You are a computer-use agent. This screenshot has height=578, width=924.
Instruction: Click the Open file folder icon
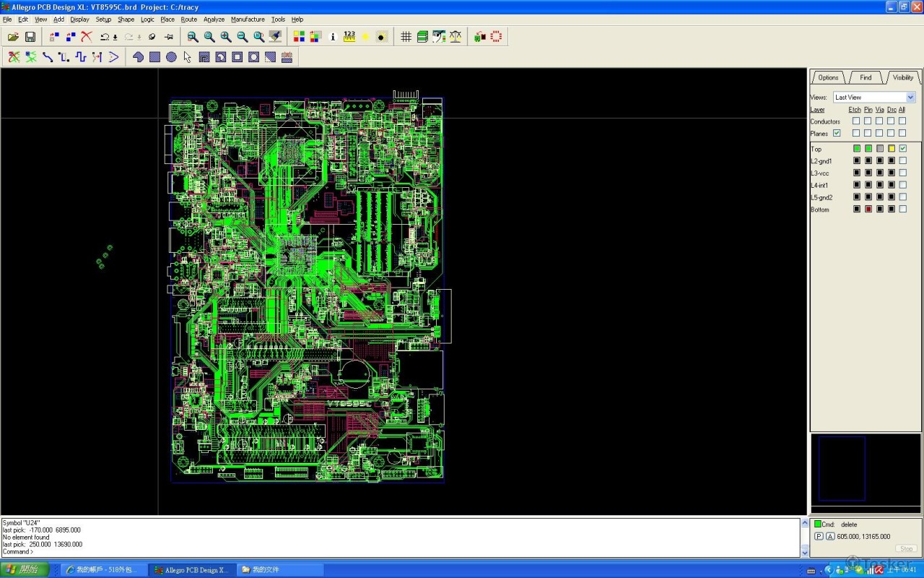click(13, 37)
